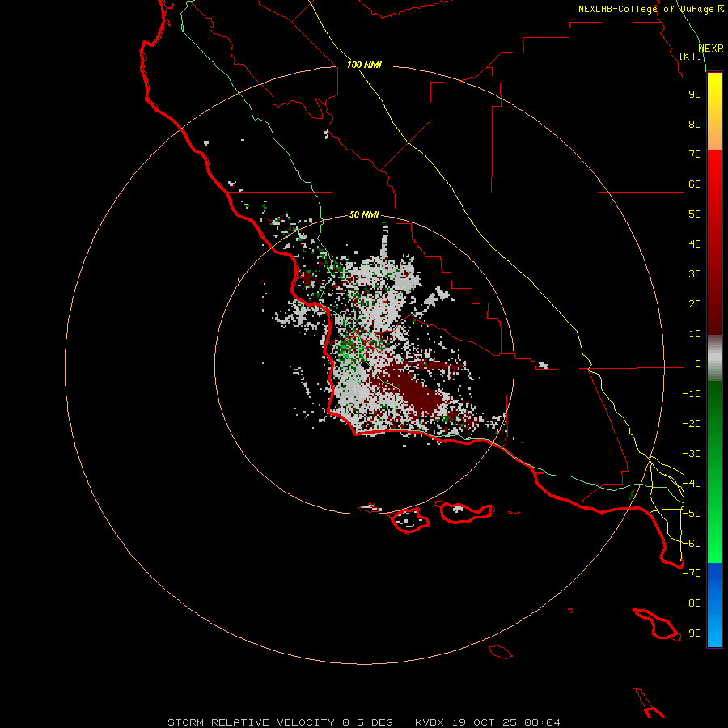Select the "-60" value on velocity scale
The height and width of the screenshot is (728, 728).
pyautogui.click(x=692, y=544)
